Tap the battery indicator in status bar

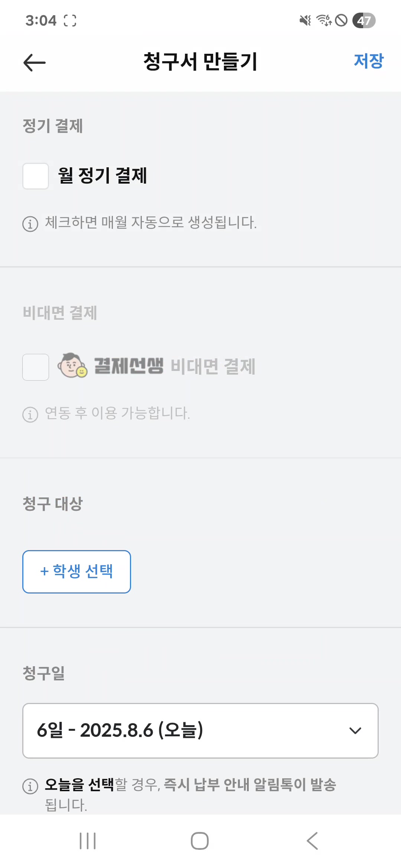click(x=364, y=20)
